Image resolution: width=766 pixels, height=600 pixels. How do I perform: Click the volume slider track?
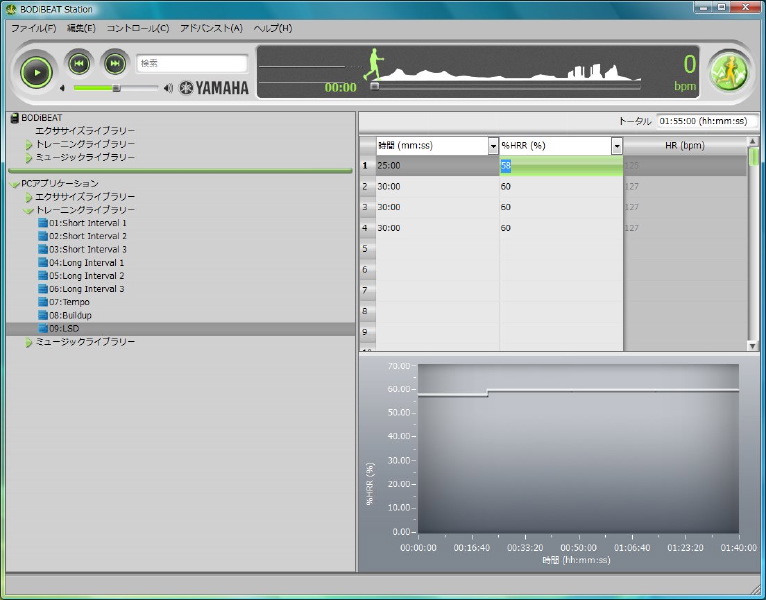coord(115,88)
